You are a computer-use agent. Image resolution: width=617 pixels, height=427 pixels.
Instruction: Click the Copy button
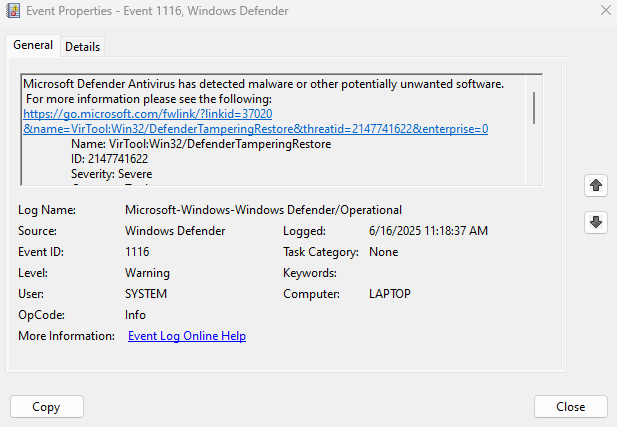coord(47,407)
